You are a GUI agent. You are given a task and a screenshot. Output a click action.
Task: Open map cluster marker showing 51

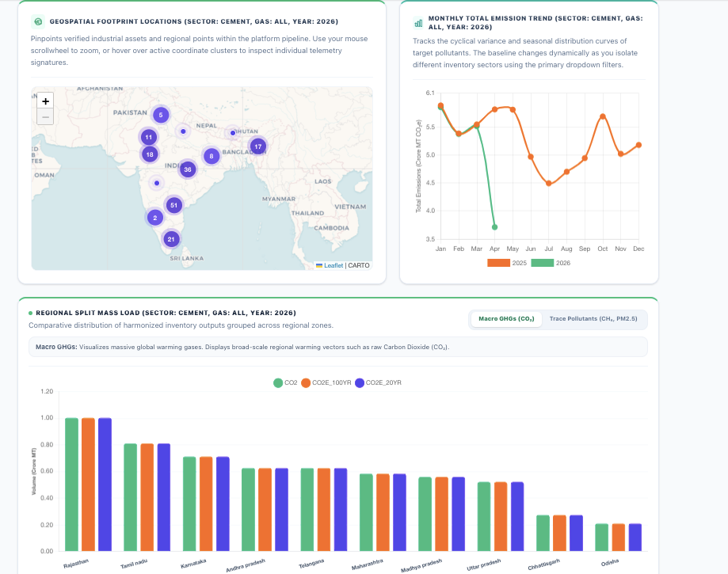173,205
